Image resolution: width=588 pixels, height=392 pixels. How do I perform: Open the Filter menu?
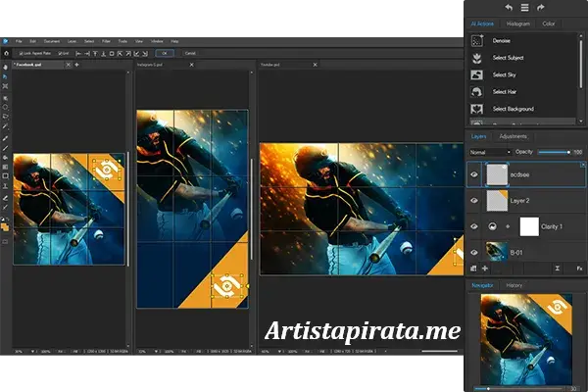tap(106, 41)
